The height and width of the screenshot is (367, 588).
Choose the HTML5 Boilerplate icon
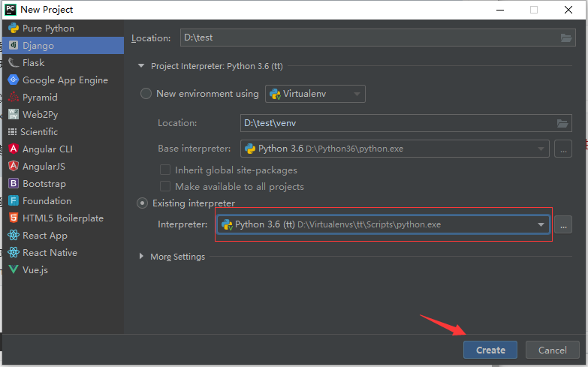pyautogui.click(x=13, y=218)
